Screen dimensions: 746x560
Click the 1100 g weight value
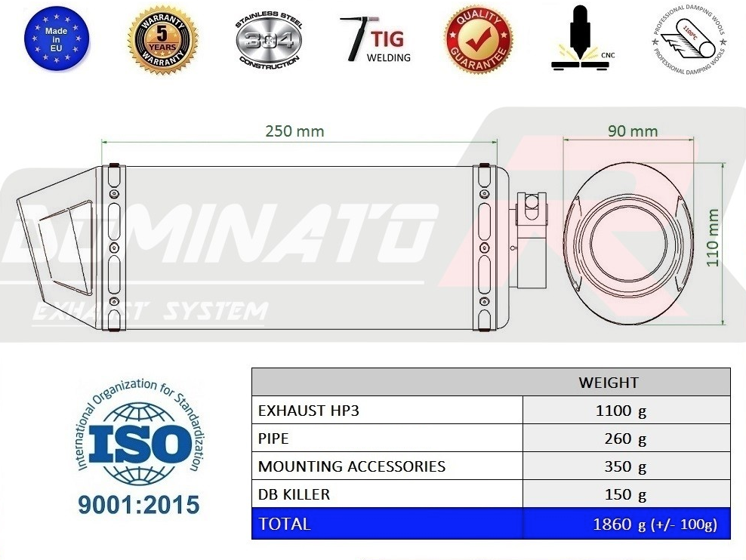[x=621, y=411]
